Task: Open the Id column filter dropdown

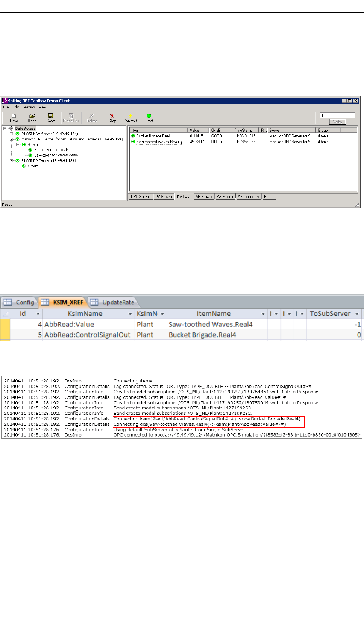Action: pos(38,314)
